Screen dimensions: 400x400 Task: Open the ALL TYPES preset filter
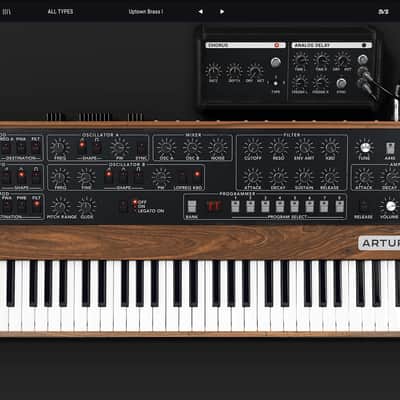click(60, 12)
